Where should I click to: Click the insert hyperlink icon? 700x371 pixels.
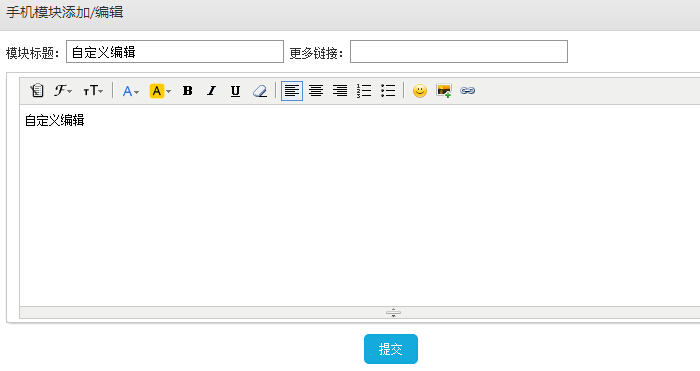point(467,91)
